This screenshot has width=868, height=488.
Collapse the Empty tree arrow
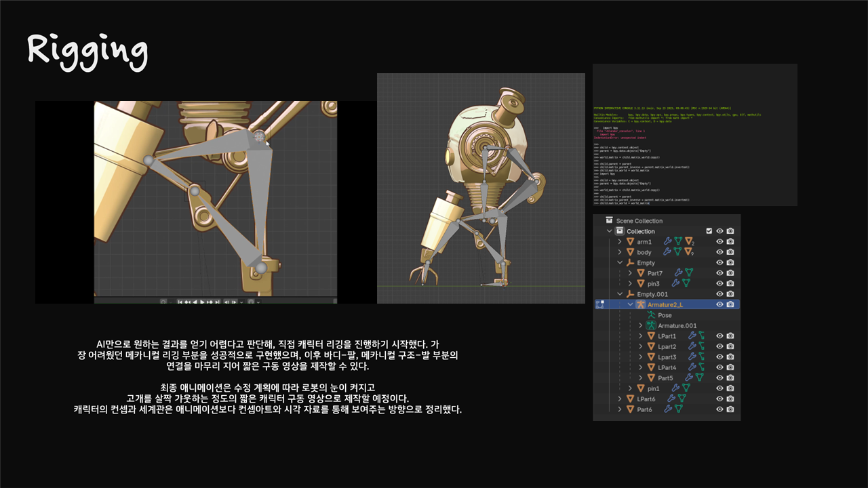pos(620,262)
